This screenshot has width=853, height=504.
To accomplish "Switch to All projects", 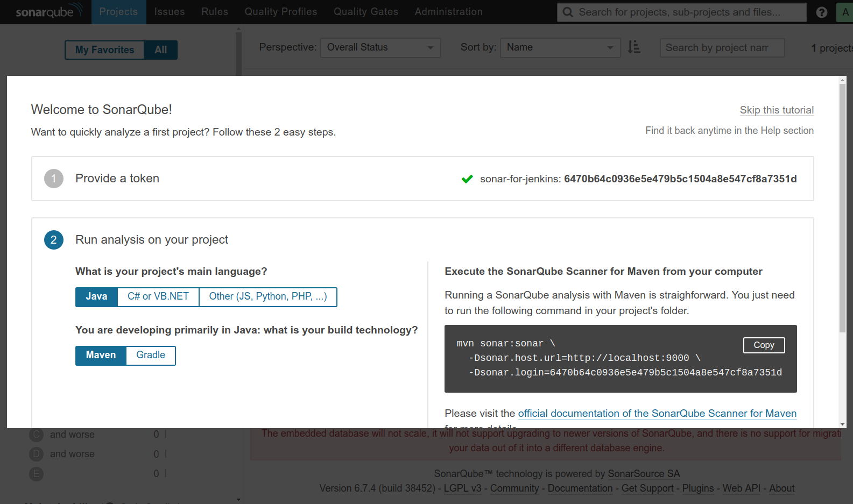I will click(x=160, y=50).
